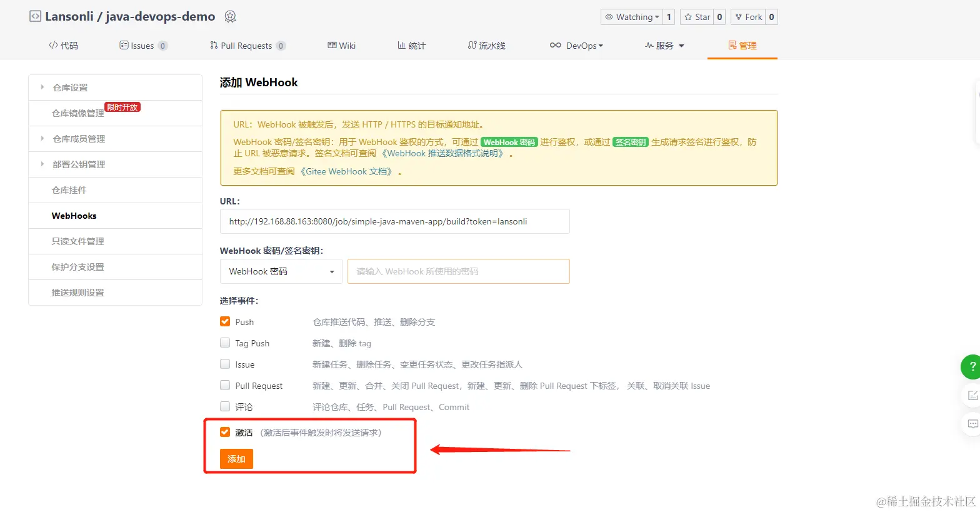Click the repository code icon beside Lansonli

(x=35, y=16)
